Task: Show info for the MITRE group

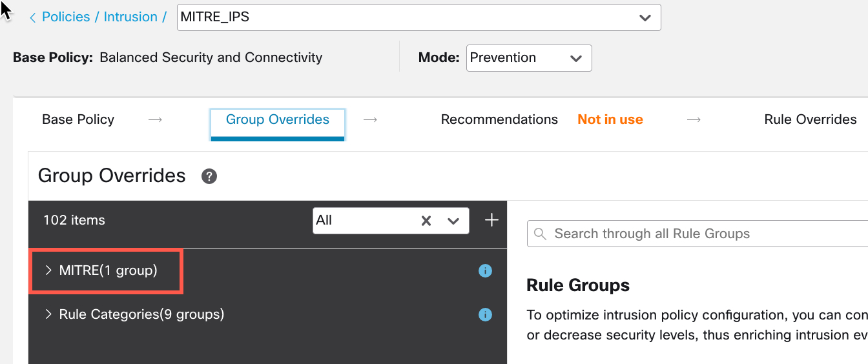Action: click(485, 271)
